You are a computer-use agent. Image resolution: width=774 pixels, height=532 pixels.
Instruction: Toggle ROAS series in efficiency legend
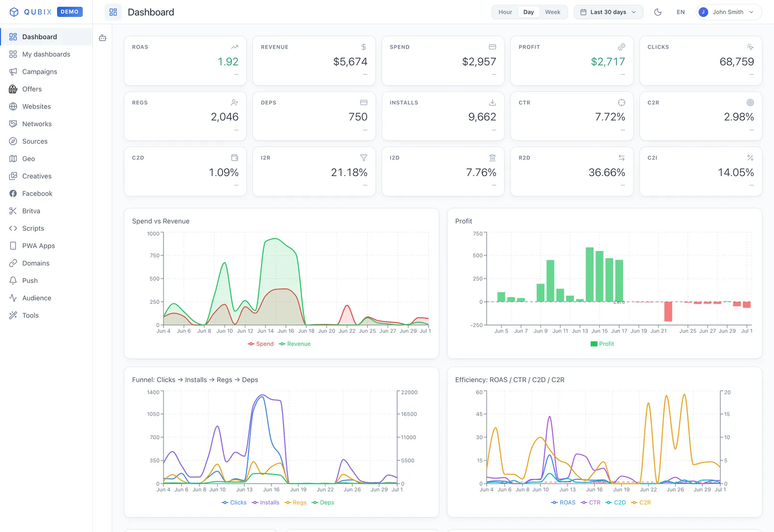pos(564,502)
